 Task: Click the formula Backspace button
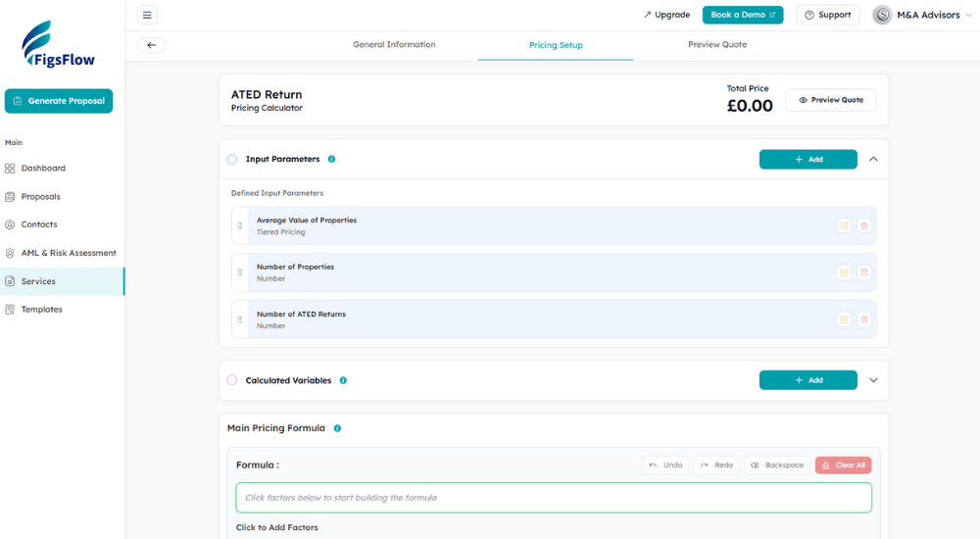click(x=777, y=465)
